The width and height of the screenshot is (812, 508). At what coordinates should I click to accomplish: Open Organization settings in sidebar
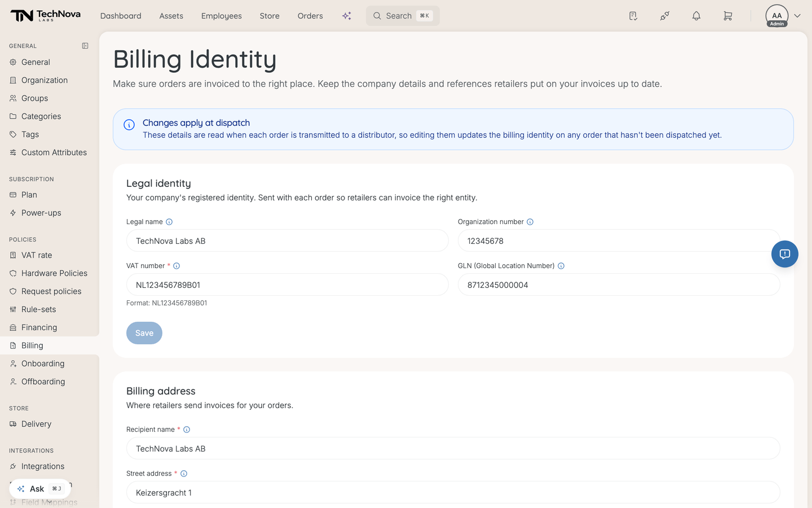(50, 80)
